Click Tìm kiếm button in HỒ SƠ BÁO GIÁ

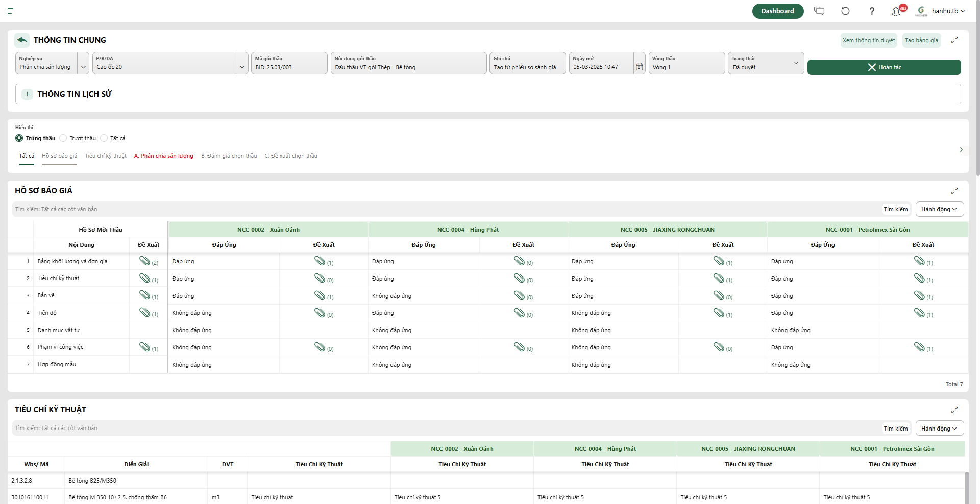896,209
